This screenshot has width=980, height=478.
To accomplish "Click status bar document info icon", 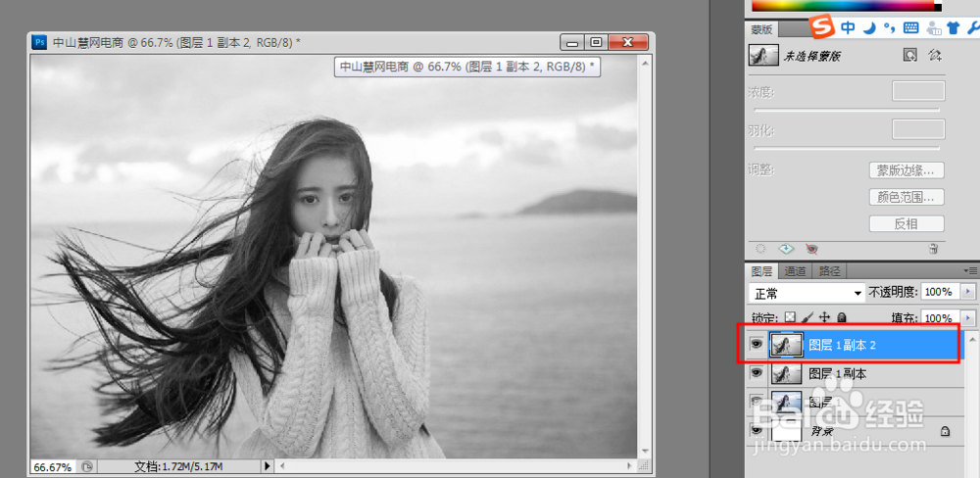I will (x=87, y=466).
